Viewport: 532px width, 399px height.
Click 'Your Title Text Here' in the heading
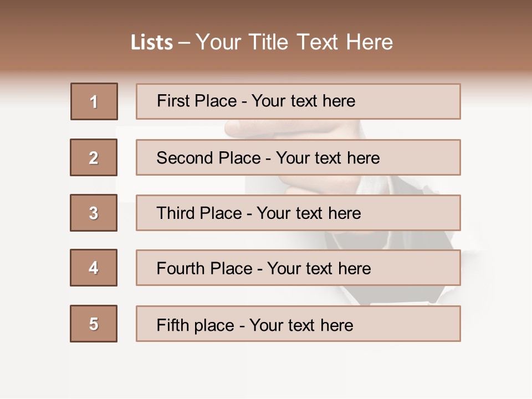(x=294, y=42)
